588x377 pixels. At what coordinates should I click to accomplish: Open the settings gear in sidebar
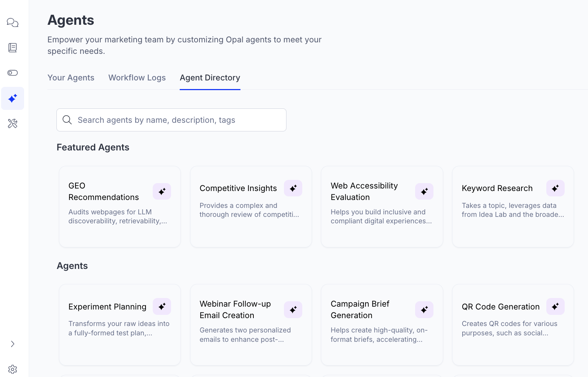(x=13, y=369)
